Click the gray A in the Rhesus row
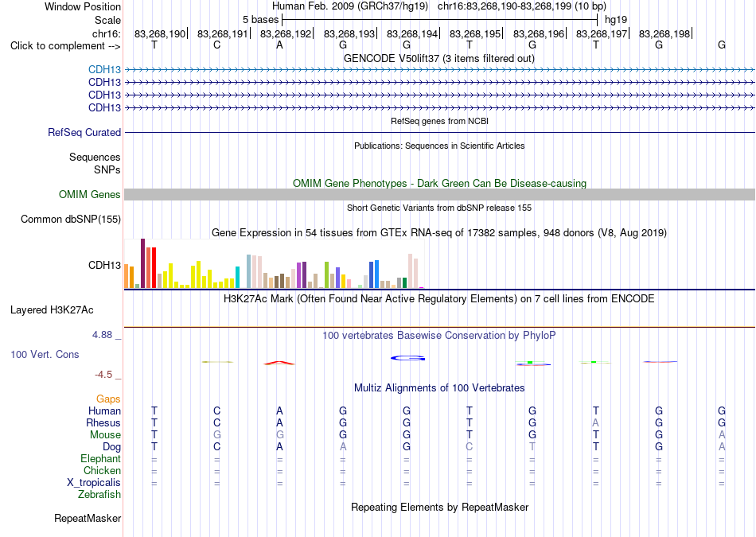756x537 pixels. [596, 423]
